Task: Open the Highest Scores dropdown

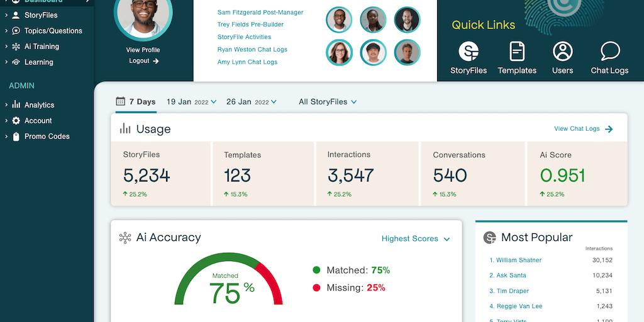Action: 416,239
